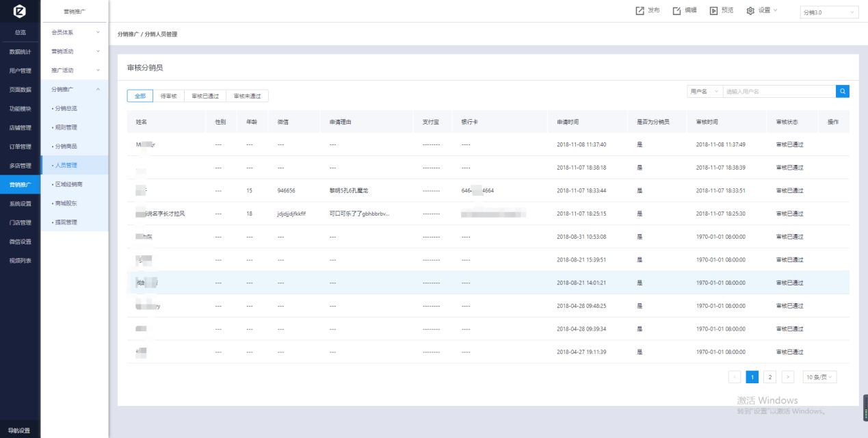Viewport: 868px width, 438px height.
Task: Collapse the 分销推广 submenu section
Action: [75, 89]
